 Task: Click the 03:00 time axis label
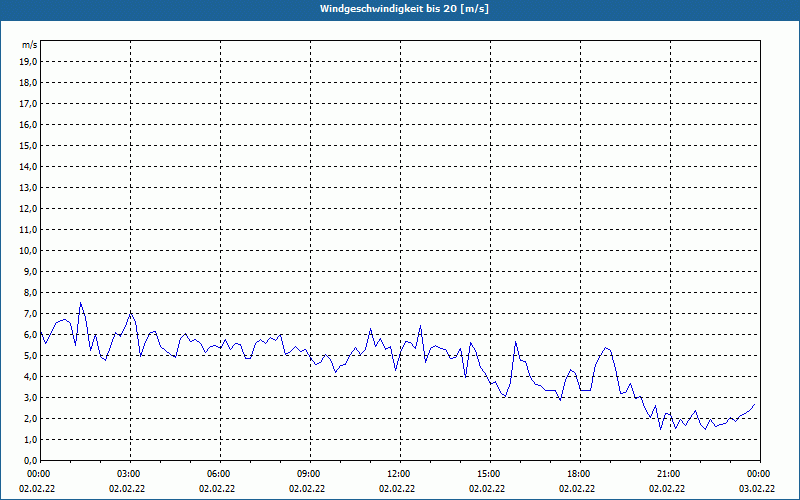point(131,474)
